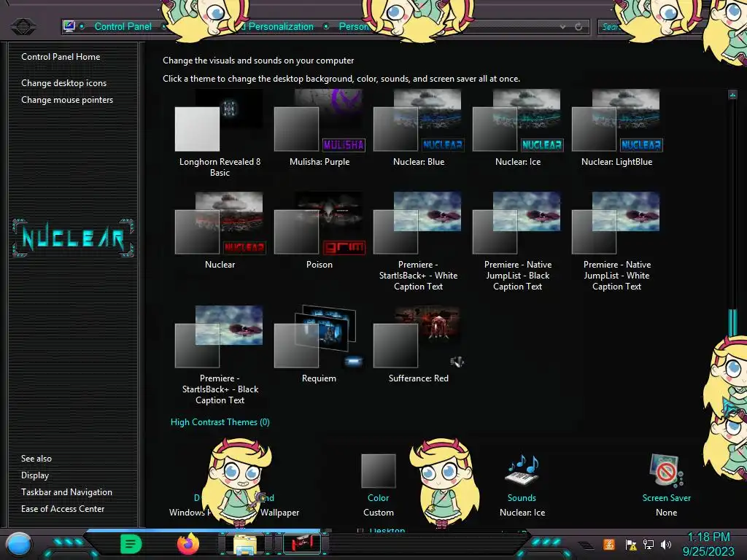Launch Firefox from the taskbar
The height and width of the screenshot is (560, 747).
[x=187, y=544]
